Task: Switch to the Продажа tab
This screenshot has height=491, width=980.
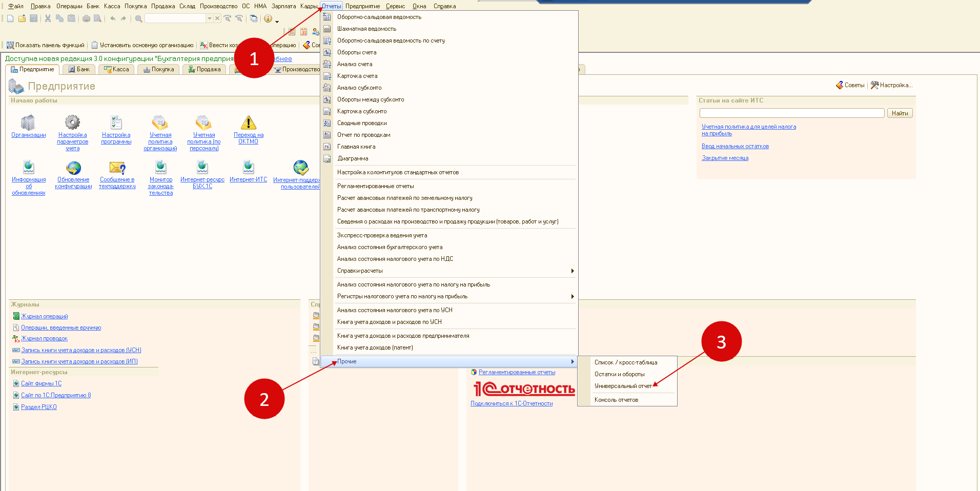Action: coord(205,69)
